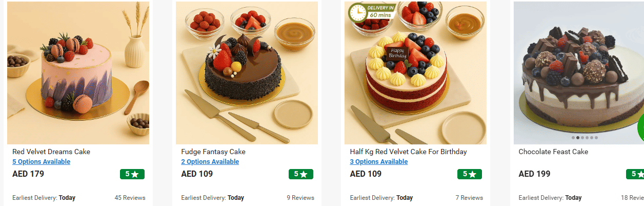Open the 7 Reviews link
This screenshot has width=644, height=206.
click(469, 198)
